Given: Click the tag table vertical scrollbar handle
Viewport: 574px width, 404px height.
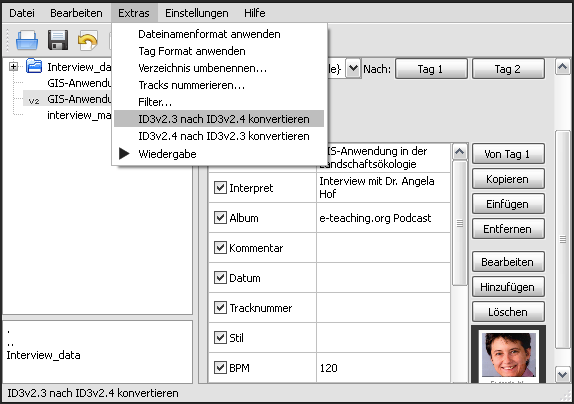Looking at the screenshot, I should click(x=460, y=223).
